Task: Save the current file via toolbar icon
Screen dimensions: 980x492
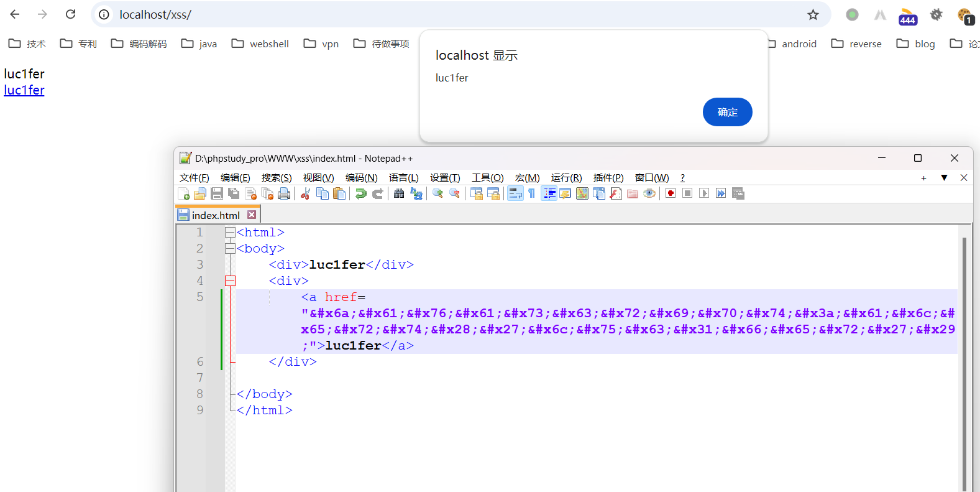Action: coord(217,193)
